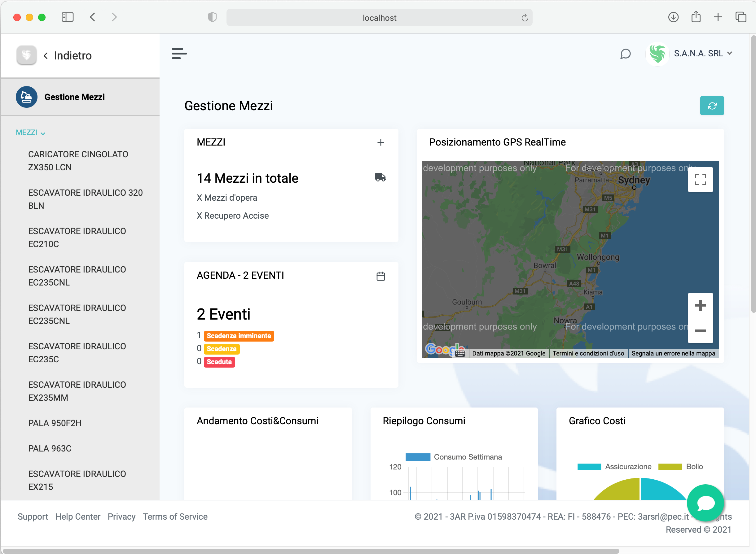The width and height of the screenshot is (756, 554).
Task: Zoom in on the map
Action: [x=700, y=306]
